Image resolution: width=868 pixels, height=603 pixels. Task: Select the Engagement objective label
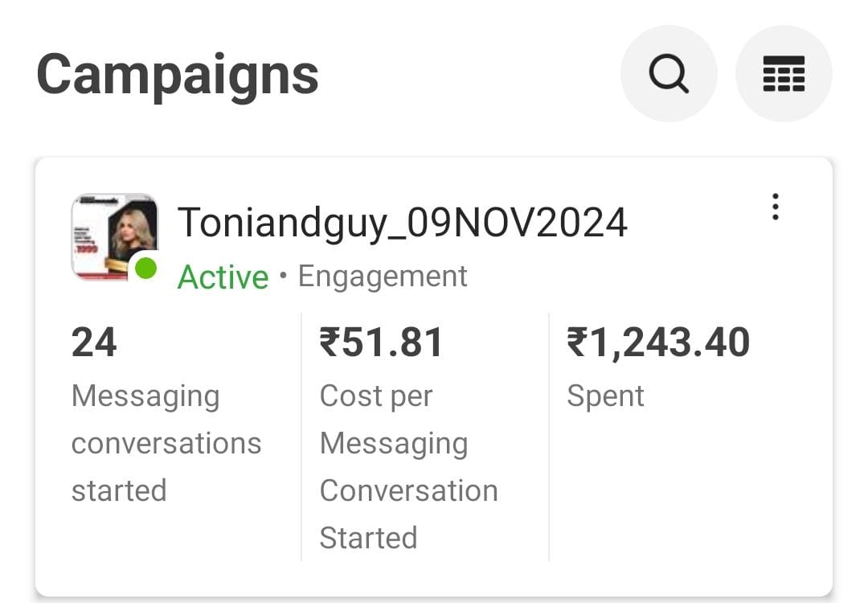[x=383, y=276]
